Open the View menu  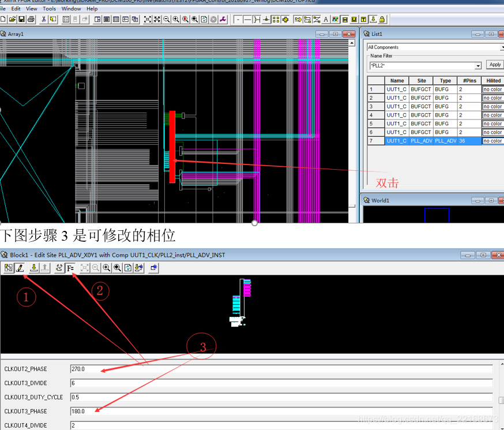pyautogui.click(x=32, y=9)
